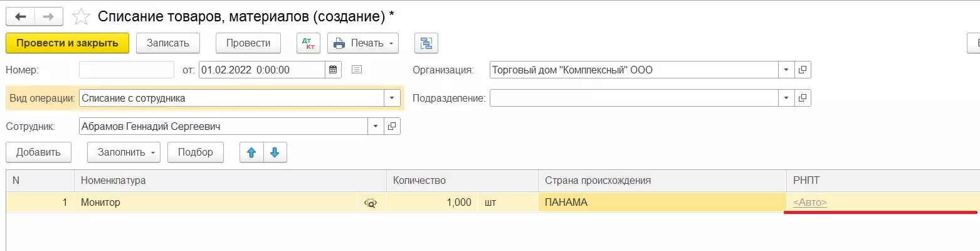
Task: Open Организация record with open button
Action: 803,70
